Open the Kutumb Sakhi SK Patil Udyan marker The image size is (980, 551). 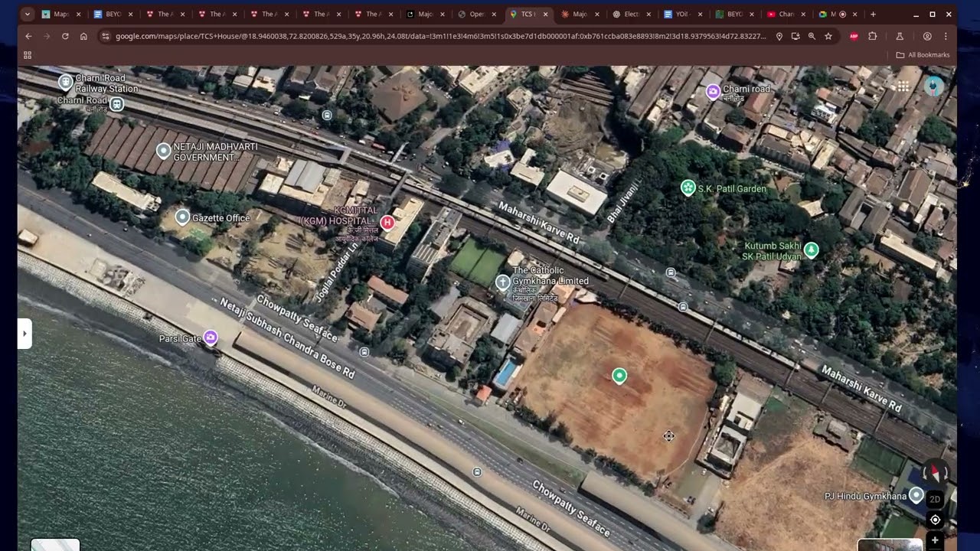point(811,249)
